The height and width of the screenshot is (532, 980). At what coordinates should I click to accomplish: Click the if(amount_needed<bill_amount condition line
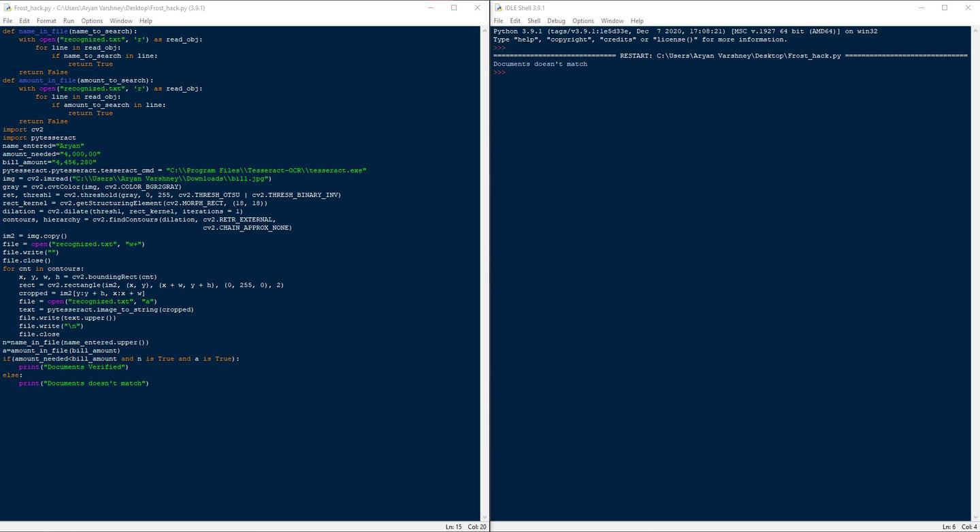[x=121, y=358]
